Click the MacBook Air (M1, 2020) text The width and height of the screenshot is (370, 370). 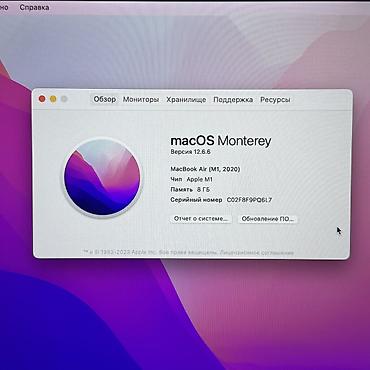tap(205, 169)
